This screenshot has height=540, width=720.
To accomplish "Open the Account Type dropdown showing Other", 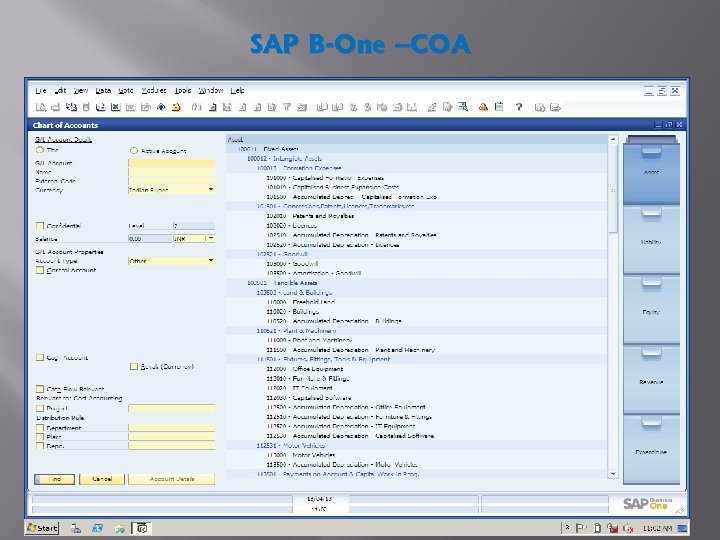I will (x=211, y=260).
